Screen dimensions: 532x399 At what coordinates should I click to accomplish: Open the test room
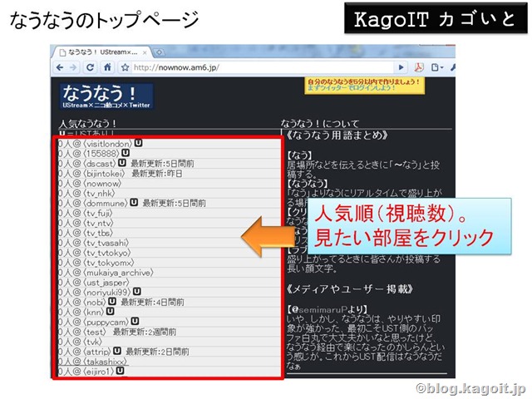(95, 332)
